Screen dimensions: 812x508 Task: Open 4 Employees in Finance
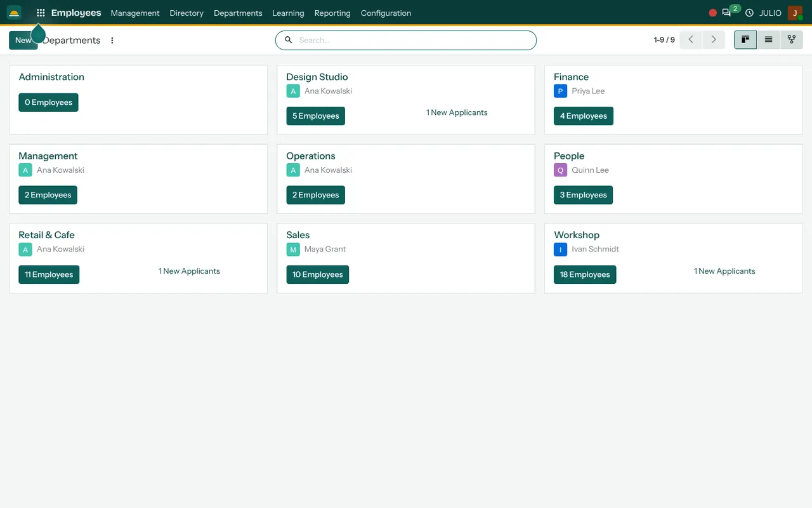pyautogui.click(x=584, y=116)
